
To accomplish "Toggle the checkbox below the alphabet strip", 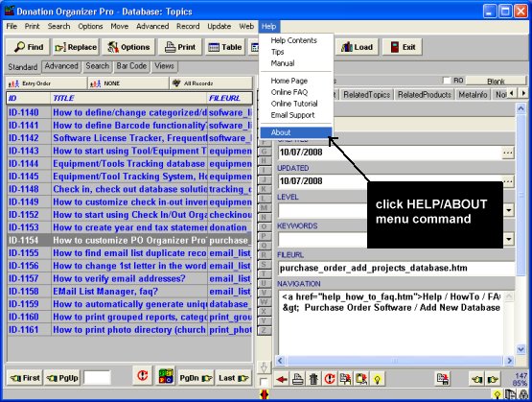I will [x=264, y=382].
